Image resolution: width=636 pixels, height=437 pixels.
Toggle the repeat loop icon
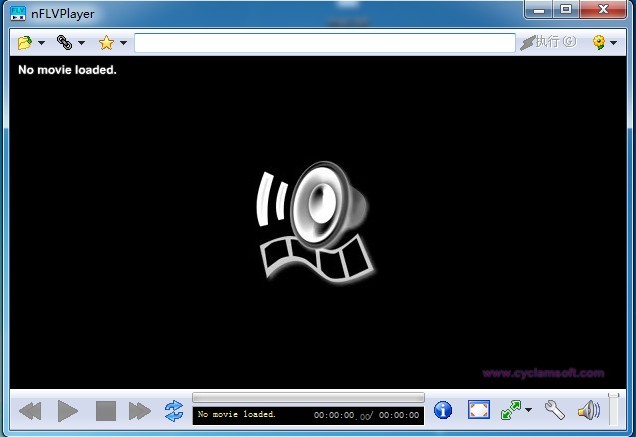[174, 410]
